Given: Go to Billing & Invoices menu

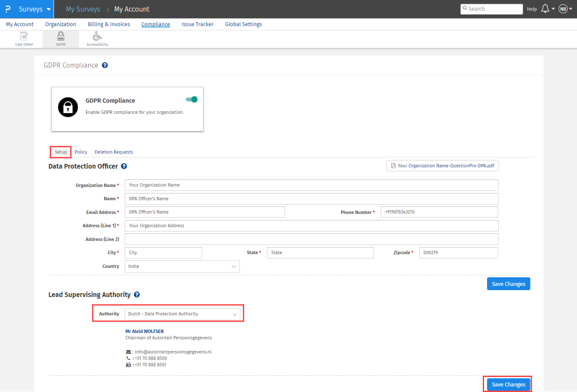Looking at the screenshot, I should [109, 24].
